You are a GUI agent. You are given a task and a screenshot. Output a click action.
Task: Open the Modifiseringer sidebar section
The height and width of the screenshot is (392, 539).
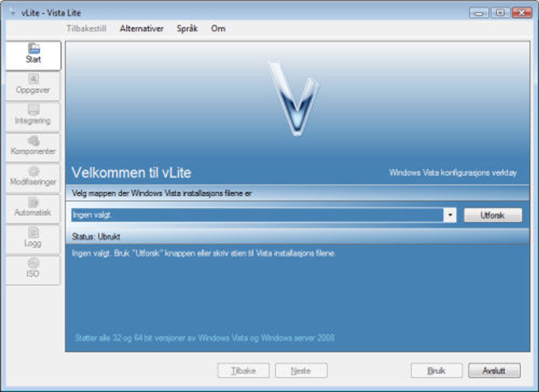point(33,178)
